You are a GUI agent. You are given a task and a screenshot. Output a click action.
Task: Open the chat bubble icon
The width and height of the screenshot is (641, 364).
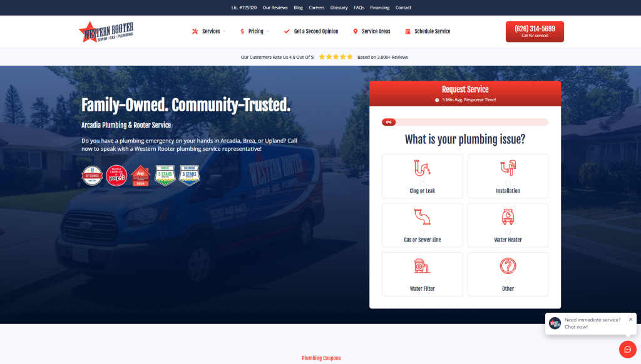tap(627, 350)
